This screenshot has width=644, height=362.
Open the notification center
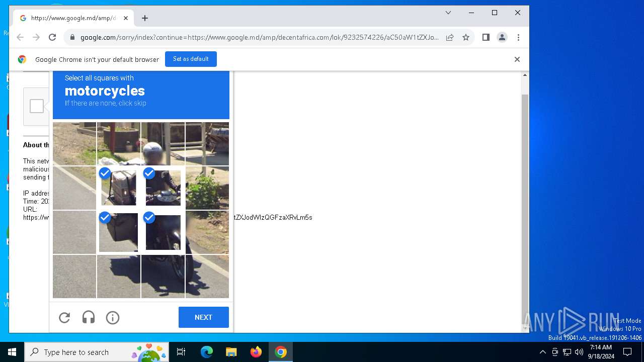pos(627,352)
